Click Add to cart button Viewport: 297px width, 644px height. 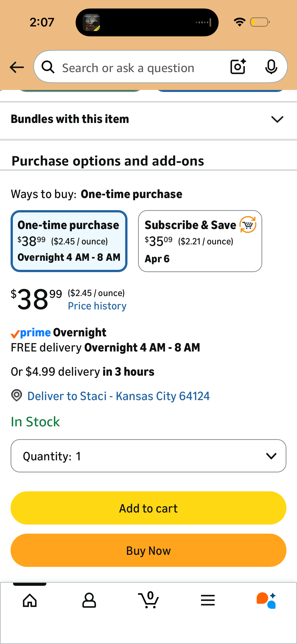pyautogui.click(x=148, y=508)
